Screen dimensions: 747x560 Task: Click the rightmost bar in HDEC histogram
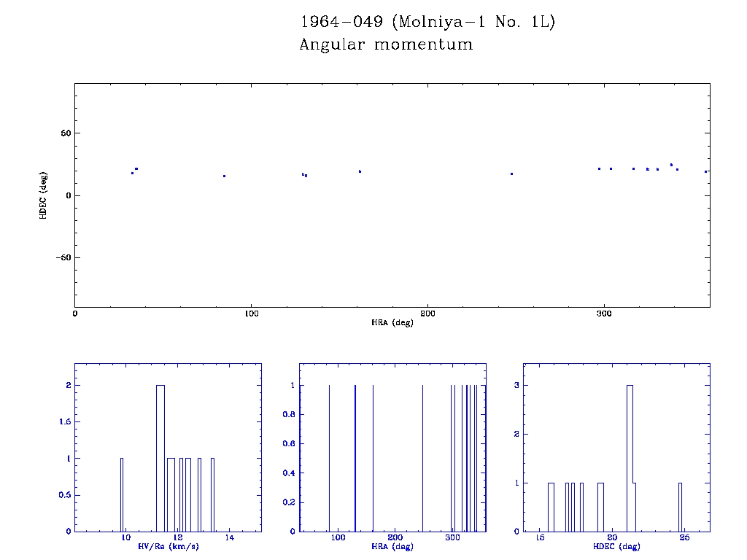point(680,507)
